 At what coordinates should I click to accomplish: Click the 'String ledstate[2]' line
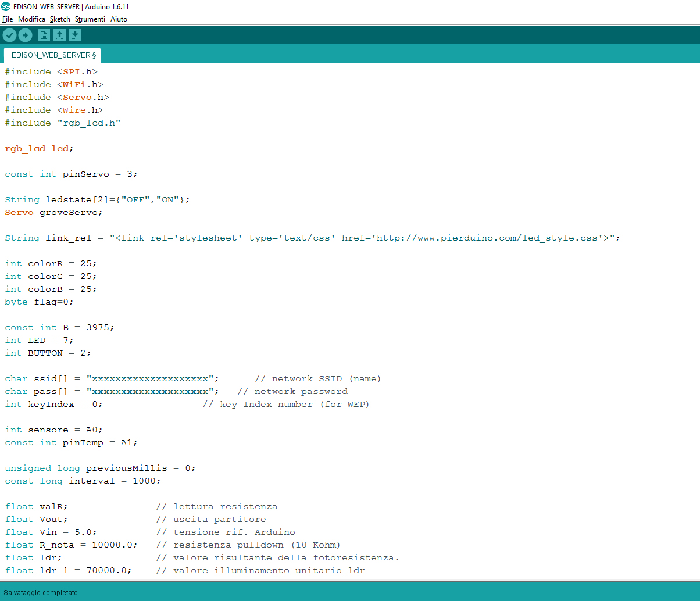pyautogui.click(x=98, y=199)
